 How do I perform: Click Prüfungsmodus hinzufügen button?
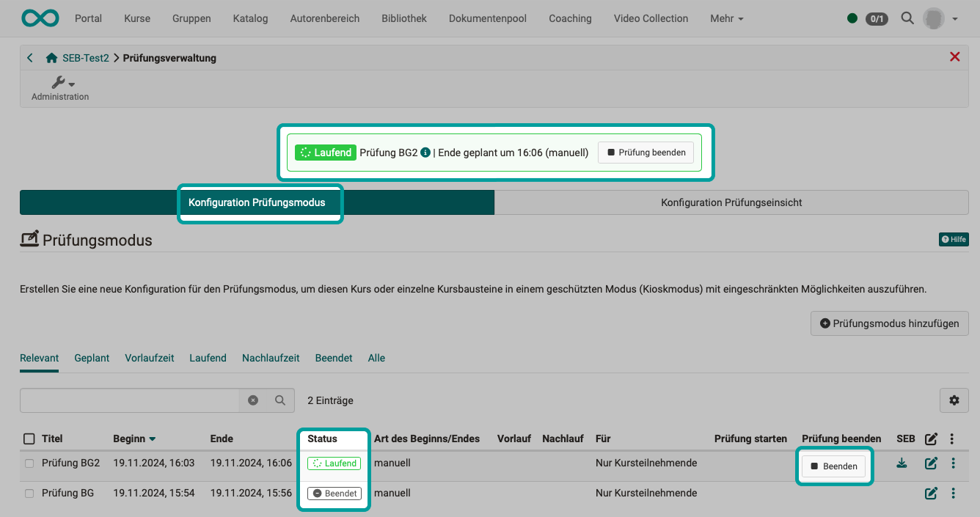[889, 323]
